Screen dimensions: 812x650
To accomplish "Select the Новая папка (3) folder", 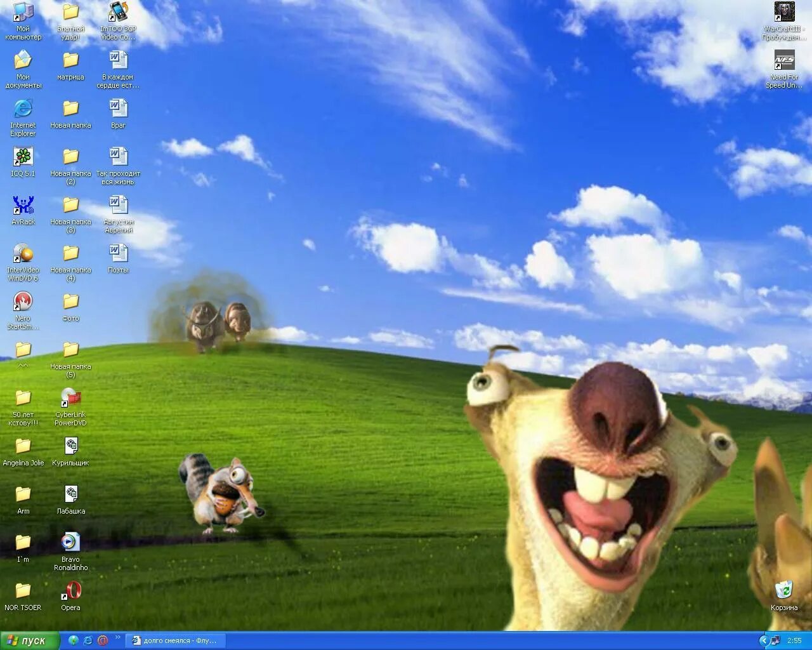I will [x=70, y=214].
